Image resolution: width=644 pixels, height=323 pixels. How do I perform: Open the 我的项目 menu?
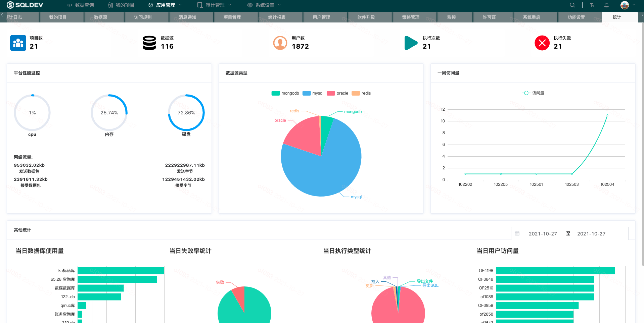coord(121,5)
